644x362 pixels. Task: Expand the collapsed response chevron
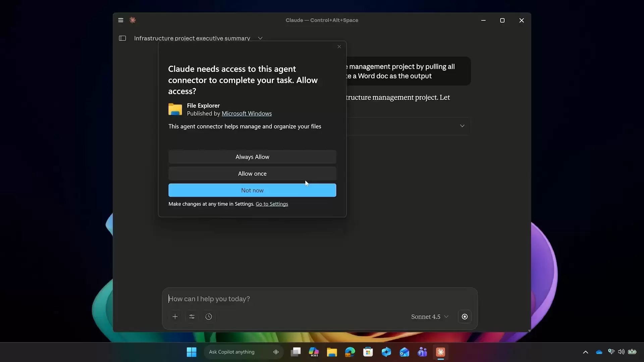tap(462, 126)
